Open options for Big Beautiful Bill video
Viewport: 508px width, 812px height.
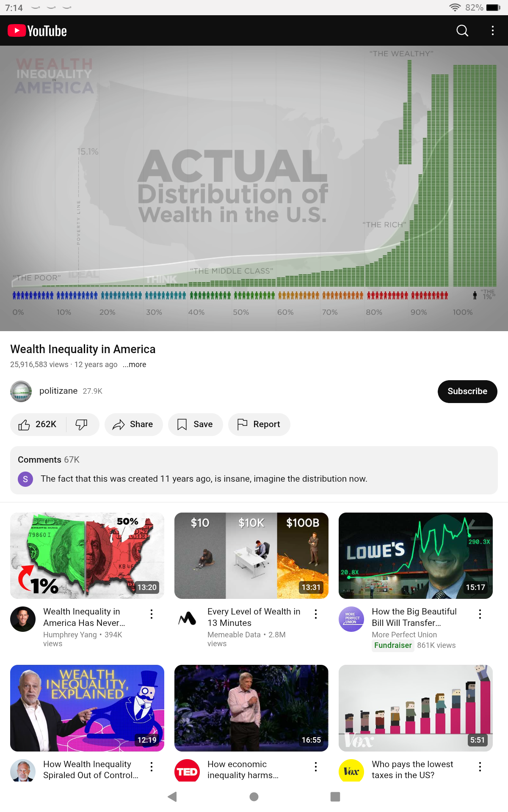coord(480,614)
